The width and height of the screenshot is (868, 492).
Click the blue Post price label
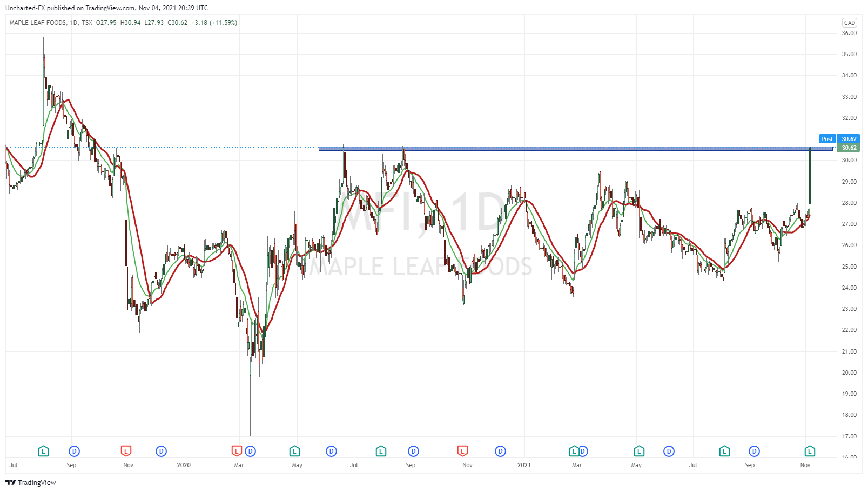(827, 139)
